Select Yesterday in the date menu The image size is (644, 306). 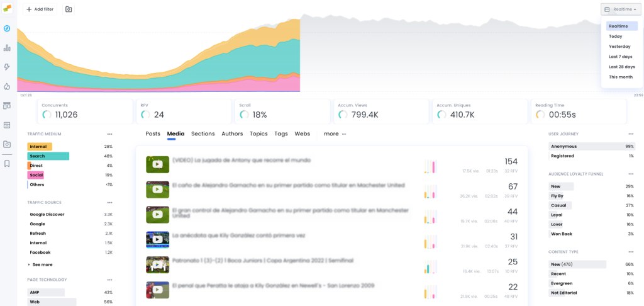click(x=619, y=47)
